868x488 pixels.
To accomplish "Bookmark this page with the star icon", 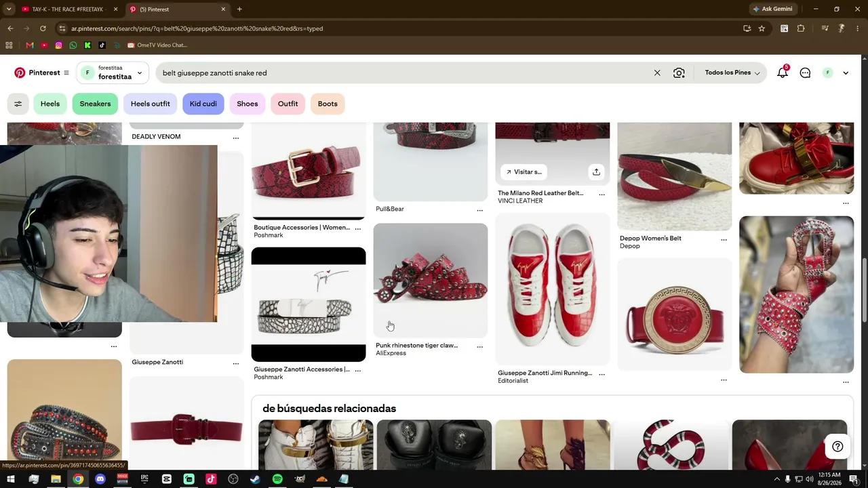I will (762, 28).
